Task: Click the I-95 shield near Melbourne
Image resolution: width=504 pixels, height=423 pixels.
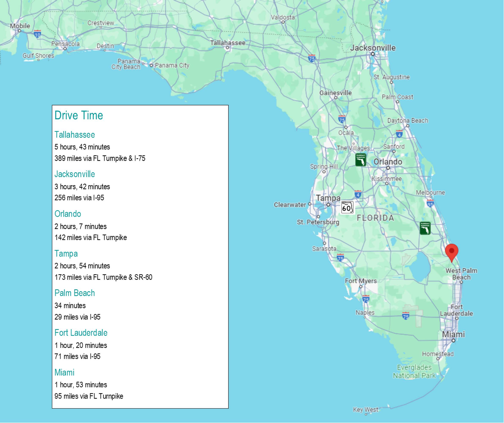Action: tap(430, 204)
